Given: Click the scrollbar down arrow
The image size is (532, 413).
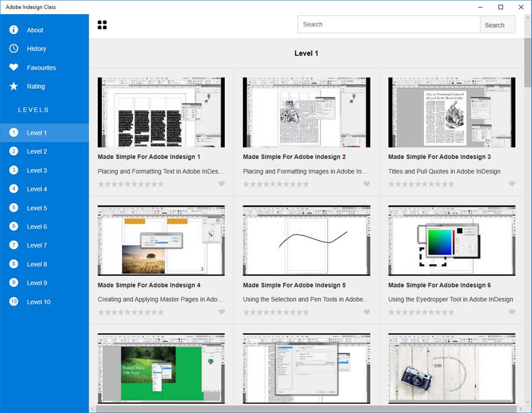Looking at the screenshot, I should (527, 402).
